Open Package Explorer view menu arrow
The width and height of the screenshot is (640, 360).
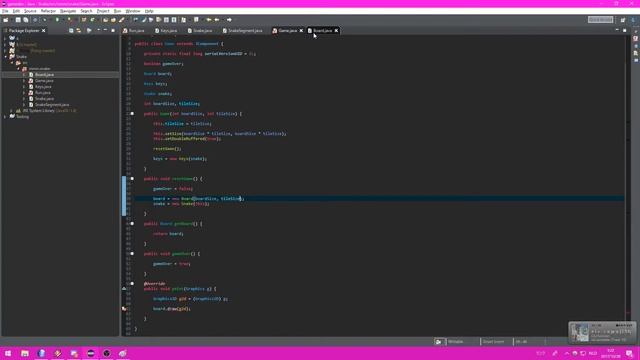[x=99, y=31]
